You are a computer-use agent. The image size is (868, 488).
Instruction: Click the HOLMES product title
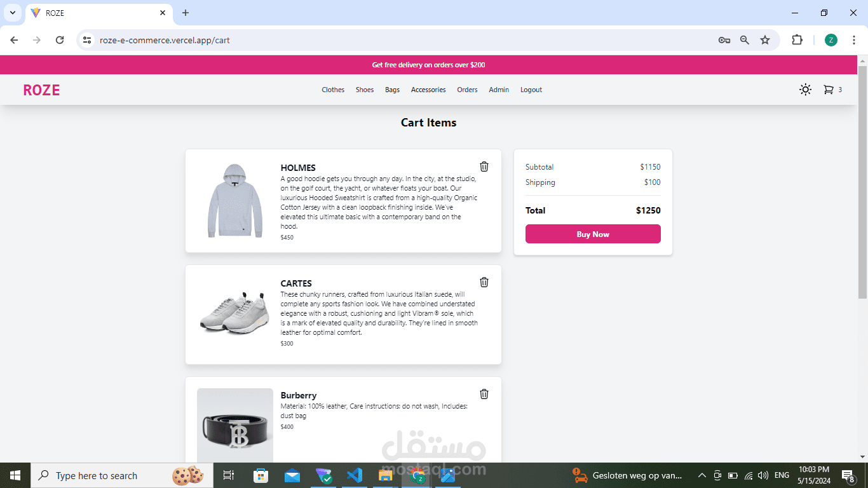[x=298, y=168]
